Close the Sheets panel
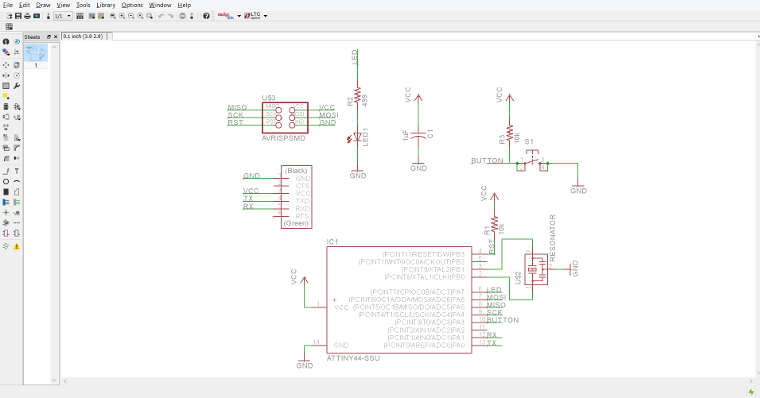This screenshot has height=398, width=760. [x=55, y=37]
